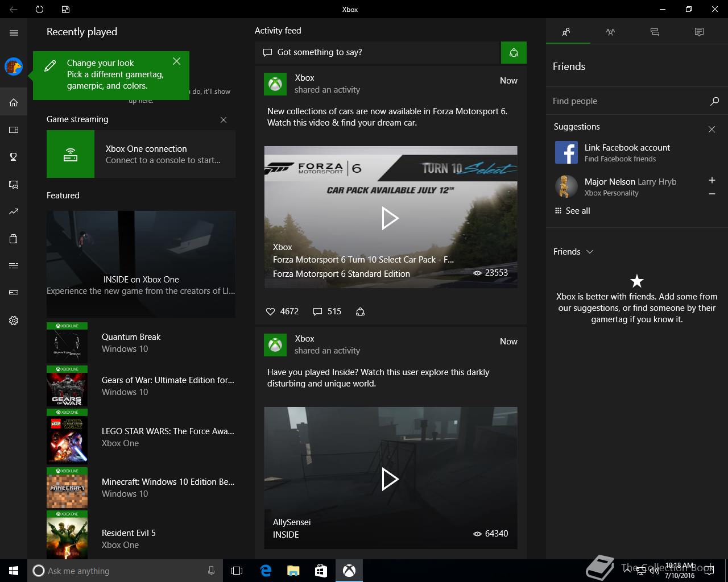
Task: Open File Explorer on taskbar
Action: tap(293, 571)
